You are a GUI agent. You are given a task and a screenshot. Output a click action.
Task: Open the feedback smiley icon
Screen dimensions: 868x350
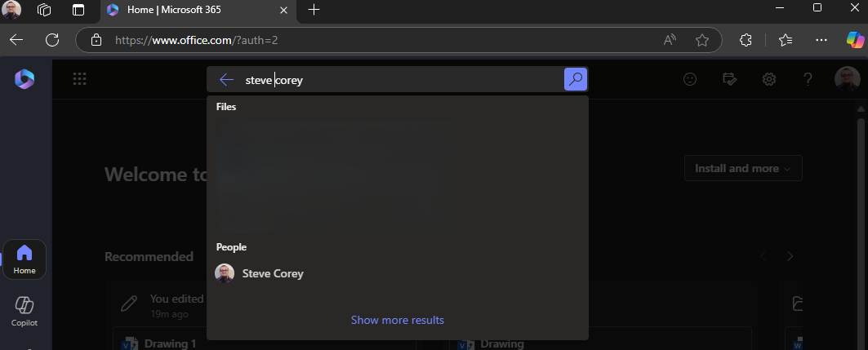(691, 79)
